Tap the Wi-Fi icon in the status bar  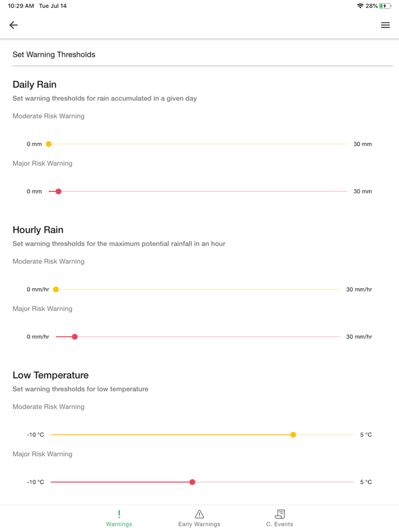point(360,5)
